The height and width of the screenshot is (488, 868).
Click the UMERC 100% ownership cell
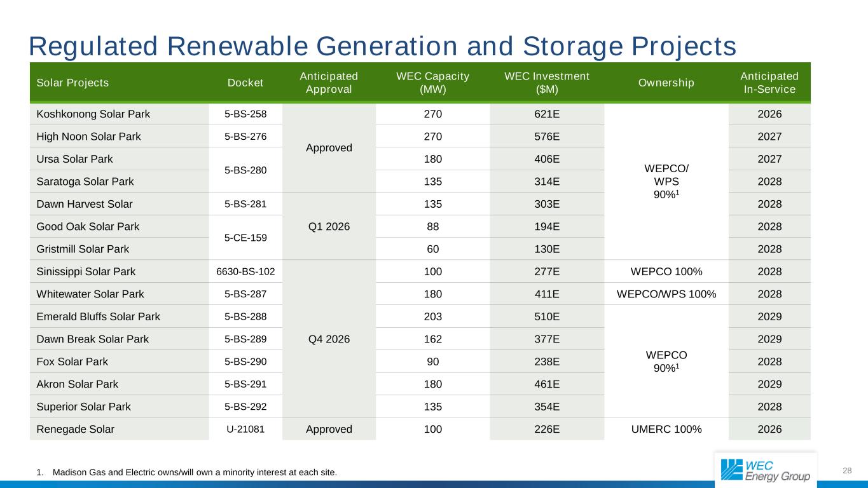coord(666,429)
